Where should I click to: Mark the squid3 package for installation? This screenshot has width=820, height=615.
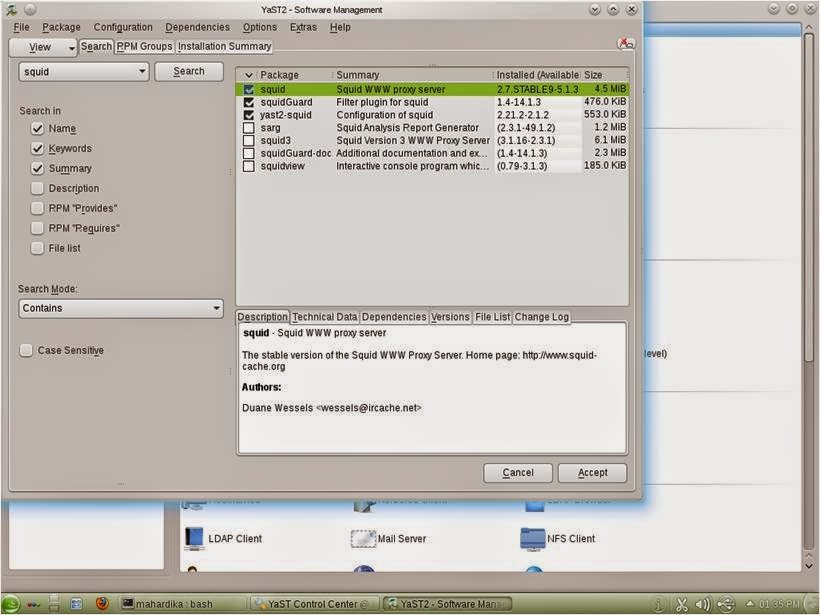pyautogui.click(x=249, y=141)
